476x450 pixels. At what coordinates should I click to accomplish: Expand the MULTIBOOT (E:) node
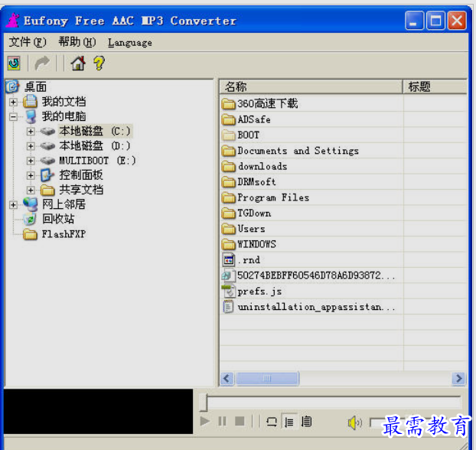[31, 161]
